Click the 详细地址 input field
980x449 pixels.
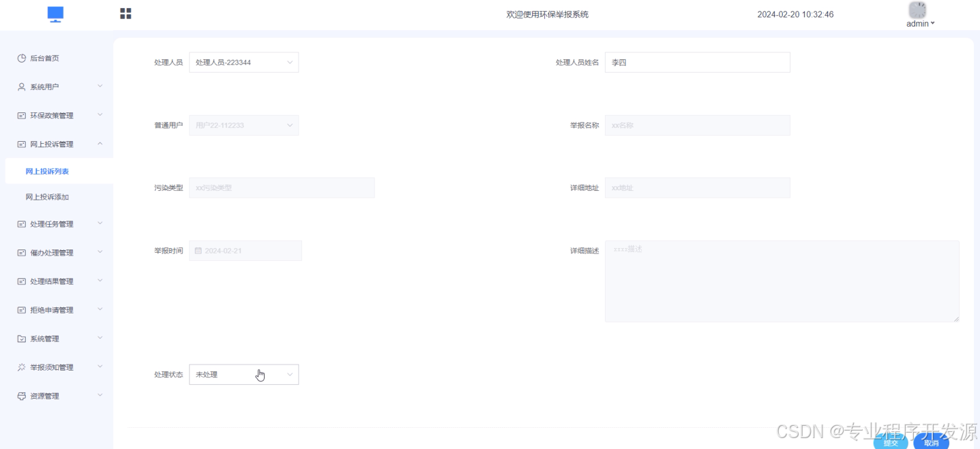coord(698,188)
